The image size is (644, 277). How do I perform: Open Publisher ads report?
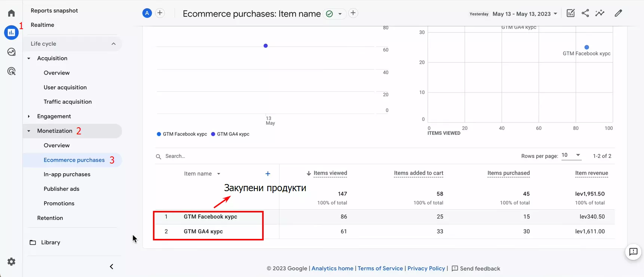61,189
